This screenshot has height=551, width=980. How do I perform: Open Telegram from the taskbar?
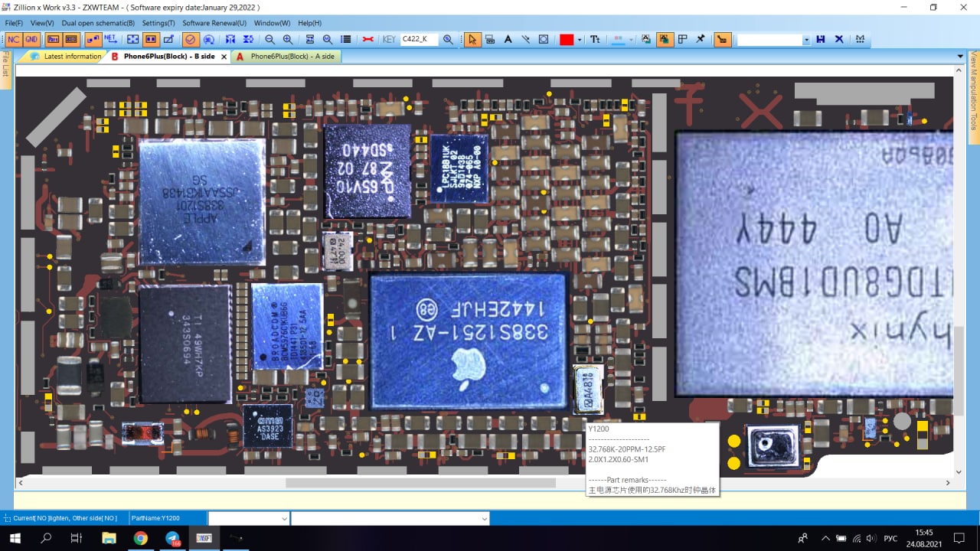point(172,538)
